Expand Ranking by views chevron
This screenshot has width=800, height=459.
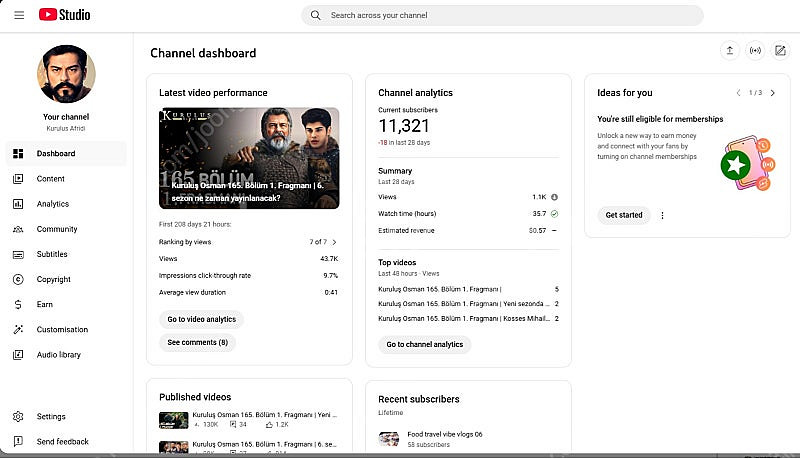(x=334, y=242)
